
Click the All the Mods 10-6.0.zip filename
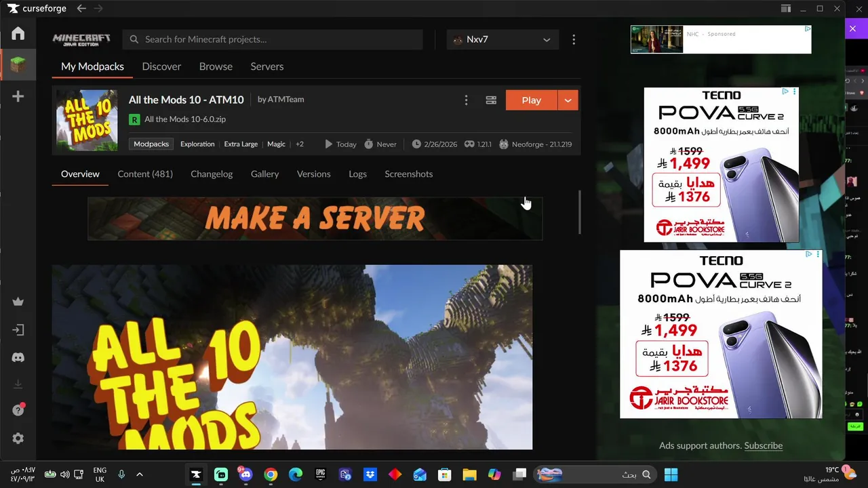click(185, 119)
